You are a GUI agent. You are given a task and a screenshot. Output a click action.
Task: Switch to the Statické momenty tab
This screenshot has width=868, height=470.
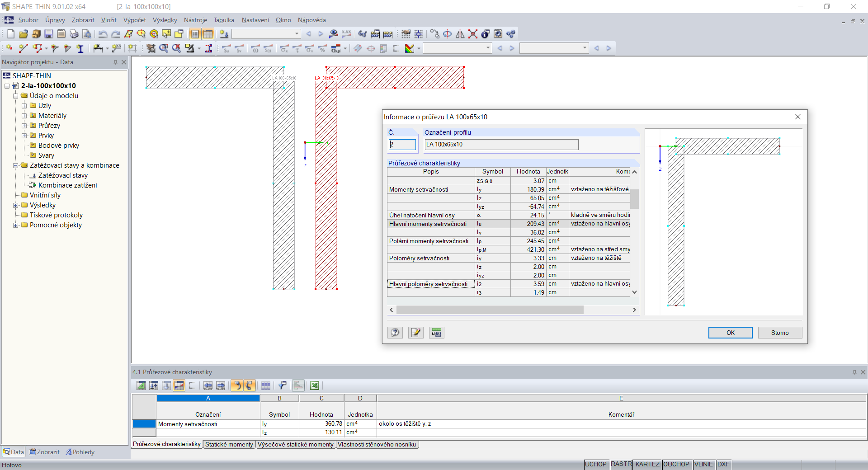click(229, 444)
